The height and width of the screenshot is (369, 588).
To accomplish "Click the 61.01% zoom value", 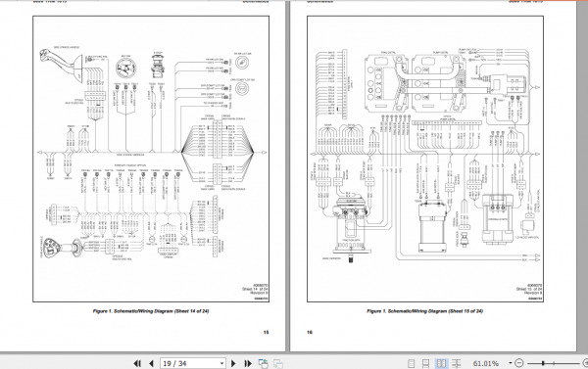I will coord(486,363).
